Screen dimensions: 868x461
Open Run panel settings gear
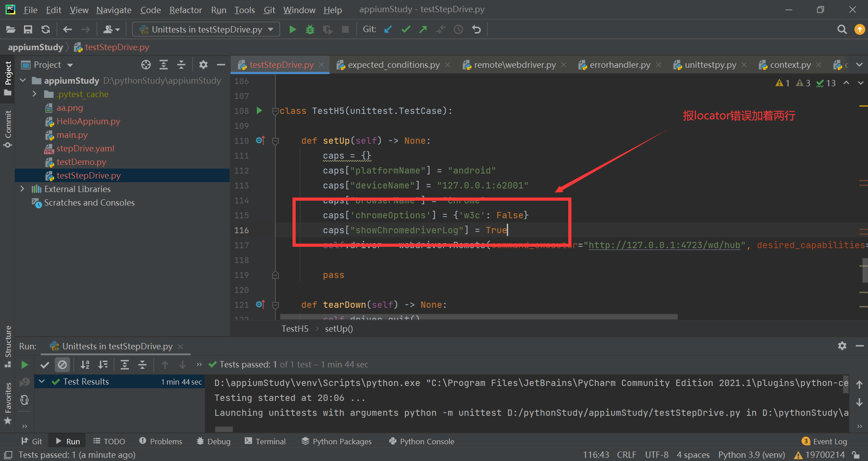point(842,346)
